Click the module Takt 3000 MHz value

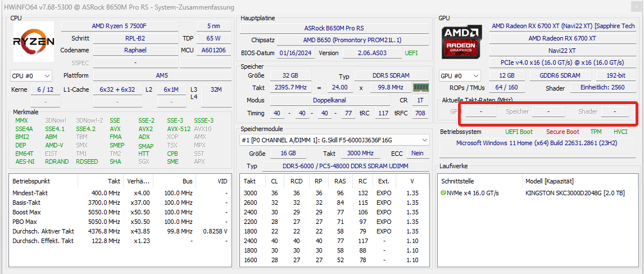(x=359, y=153)
